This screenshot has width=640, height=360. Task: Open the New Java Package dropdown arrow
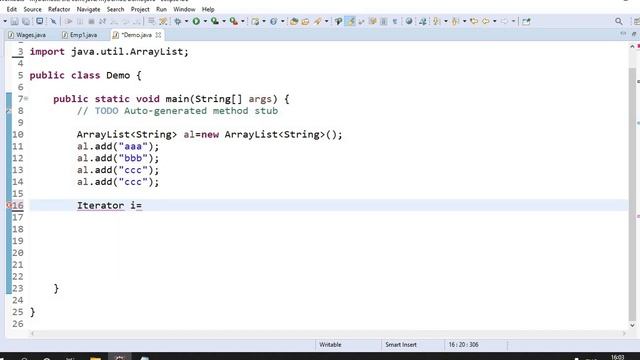[x=264, y=21]
